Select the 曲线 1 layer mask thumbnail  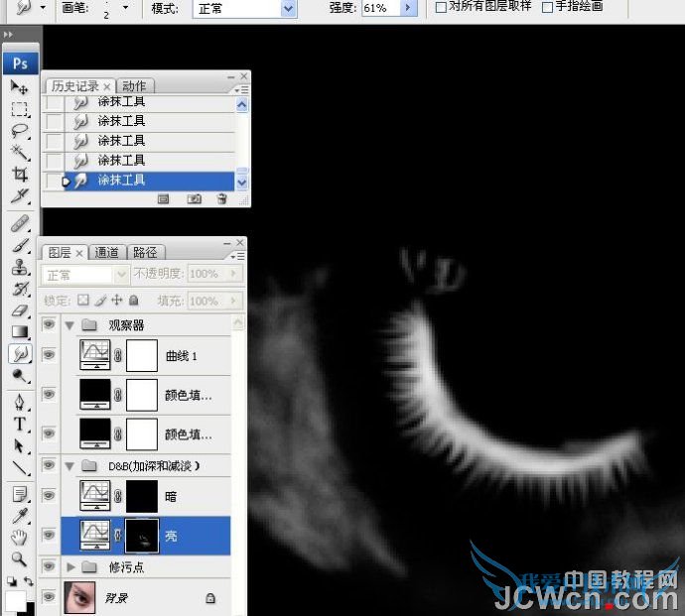click(142, 356)
